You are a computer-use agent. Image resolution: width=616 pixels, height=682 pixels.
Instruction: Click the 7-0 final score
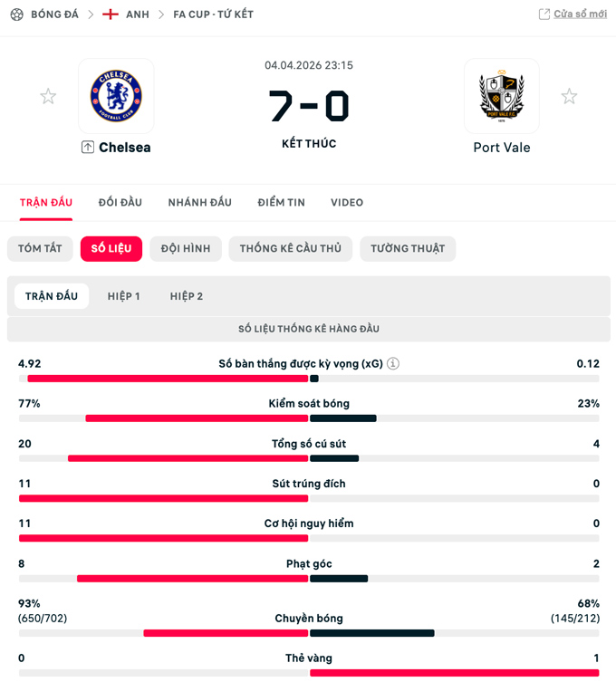pos(308,106)
